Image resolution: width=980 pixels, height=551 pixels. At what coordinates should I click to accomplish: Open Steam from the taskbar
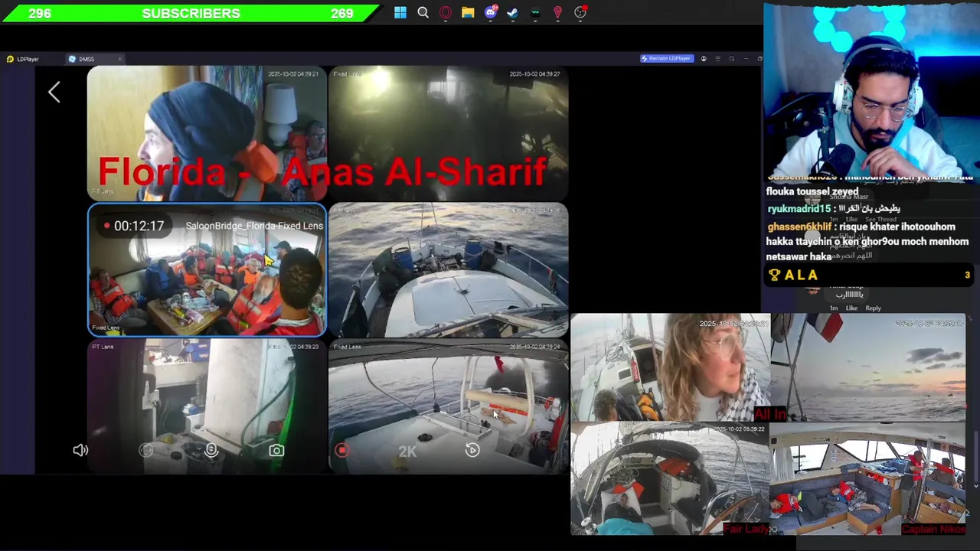(512, 12)
